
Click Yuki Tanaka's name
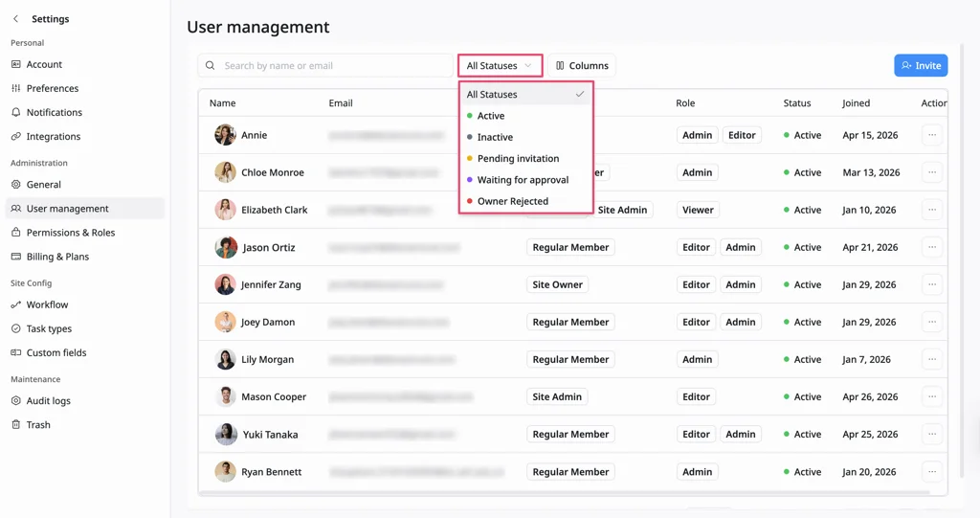tap(270, 434)
